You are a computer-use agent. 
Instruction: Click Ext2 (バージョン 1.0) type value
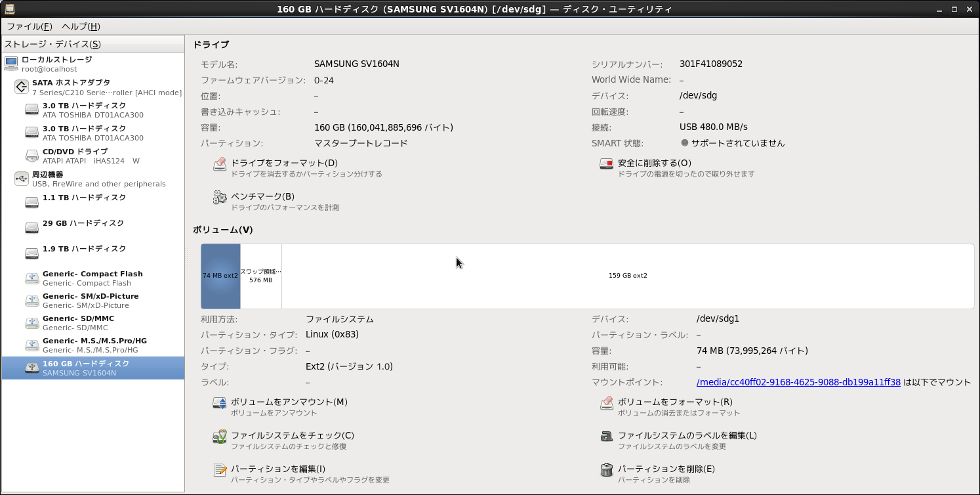[x=349, y=366]
